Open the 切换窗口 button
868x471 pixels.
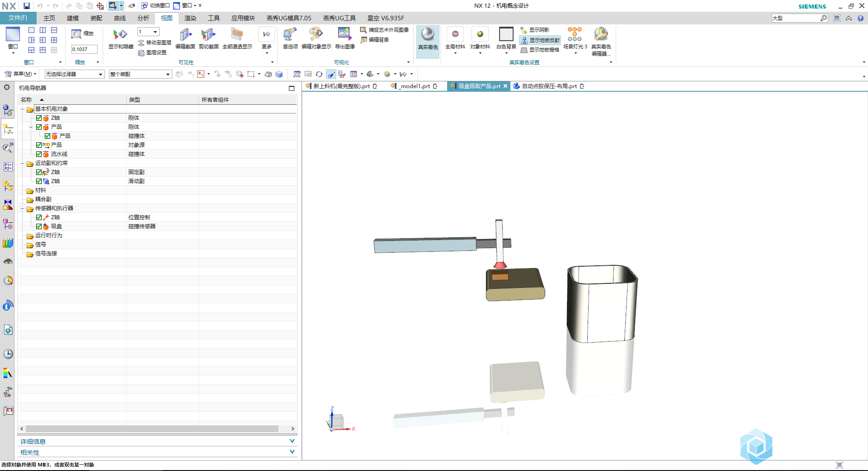[155, 5]
